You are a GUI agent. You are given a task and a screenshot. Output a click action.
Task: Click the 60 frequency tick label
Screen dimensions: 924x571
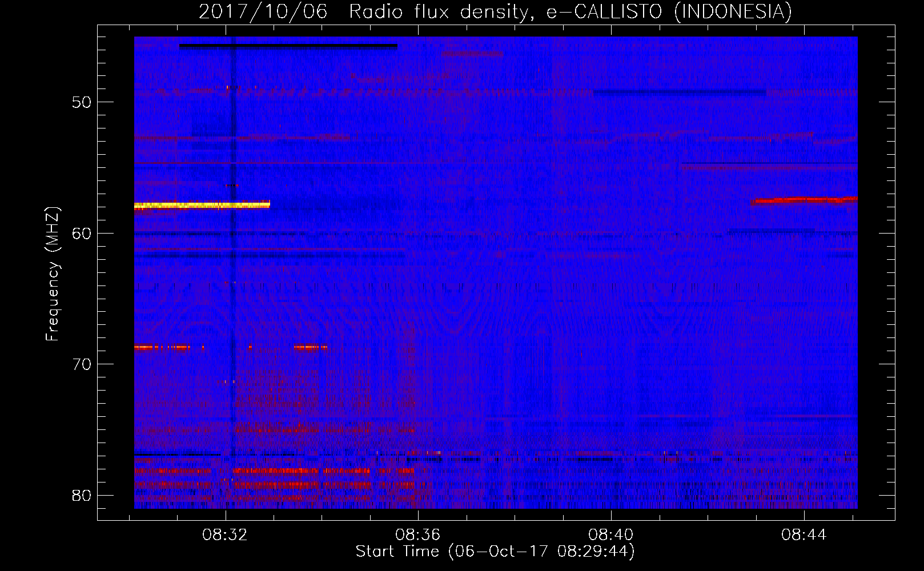click(x=82, y=233)
